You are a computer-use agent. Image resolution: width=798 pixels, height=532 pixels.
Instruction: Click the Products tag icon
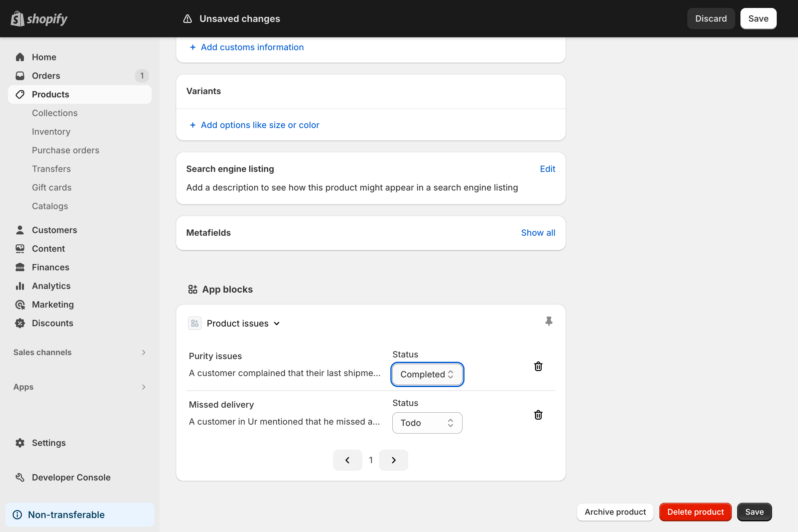[x=20, y=94]
